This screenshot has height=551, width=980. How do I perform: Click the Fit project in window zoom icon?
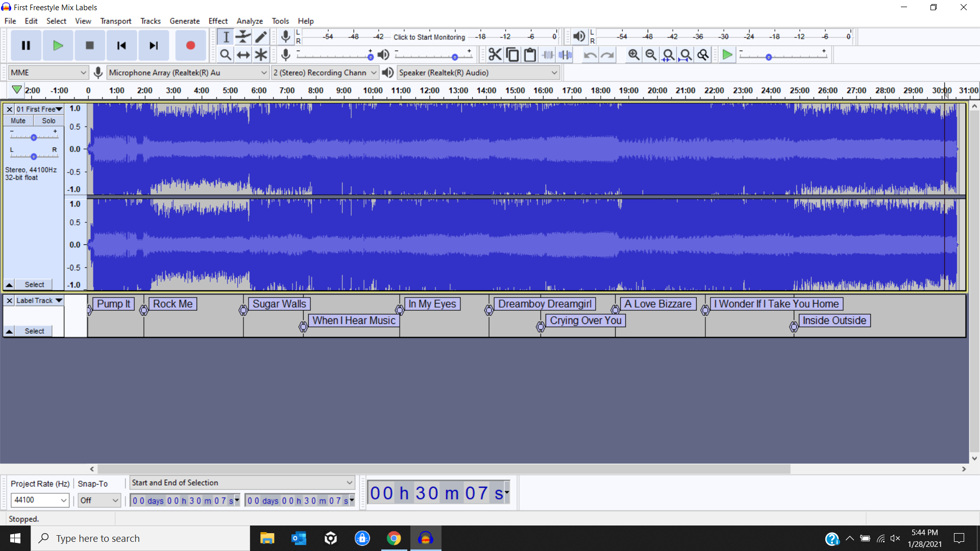(x=686, y=55)
